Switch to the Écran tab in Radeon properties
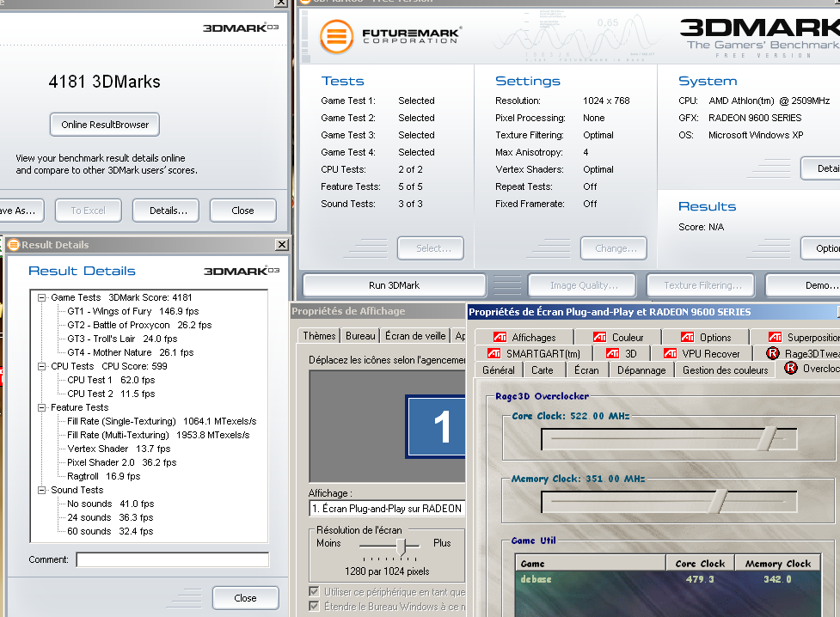Image resolution: width=840 pixels, height=617 pixels. click(586, 370)
